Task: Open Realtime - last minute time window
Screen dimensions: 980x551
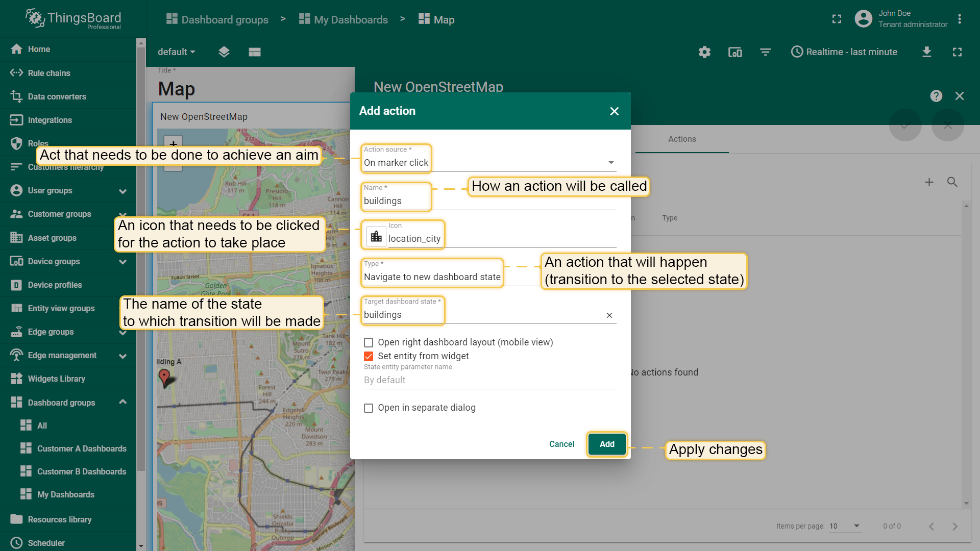Action: click(x=844, y=52)
